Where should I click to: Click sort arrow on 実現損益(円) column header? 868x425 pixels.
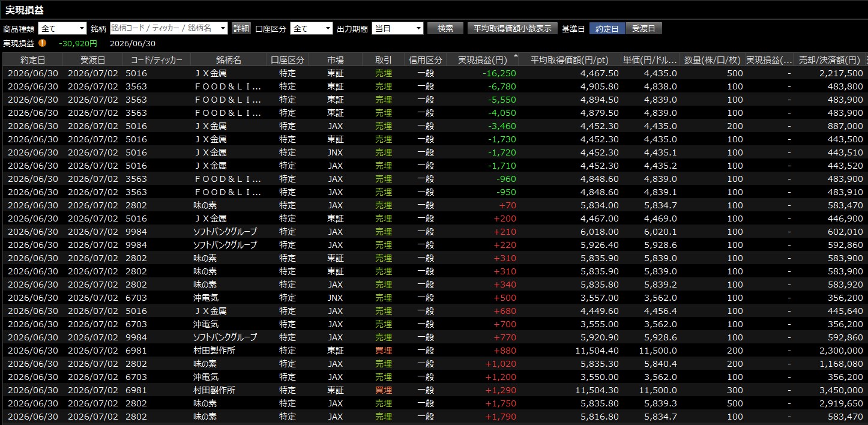coord(516,56)
